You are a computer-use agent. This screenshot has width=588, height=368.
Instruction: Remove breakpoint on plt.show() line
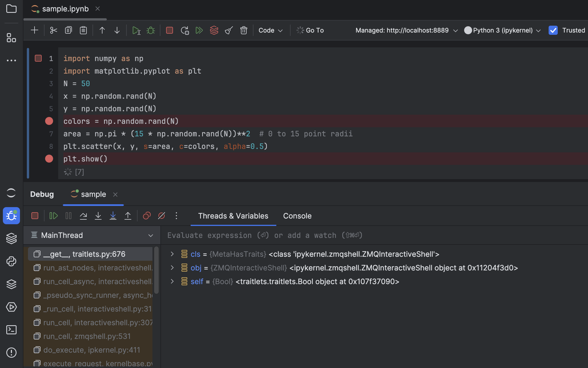pyautogui.click(x=49, y=159)
